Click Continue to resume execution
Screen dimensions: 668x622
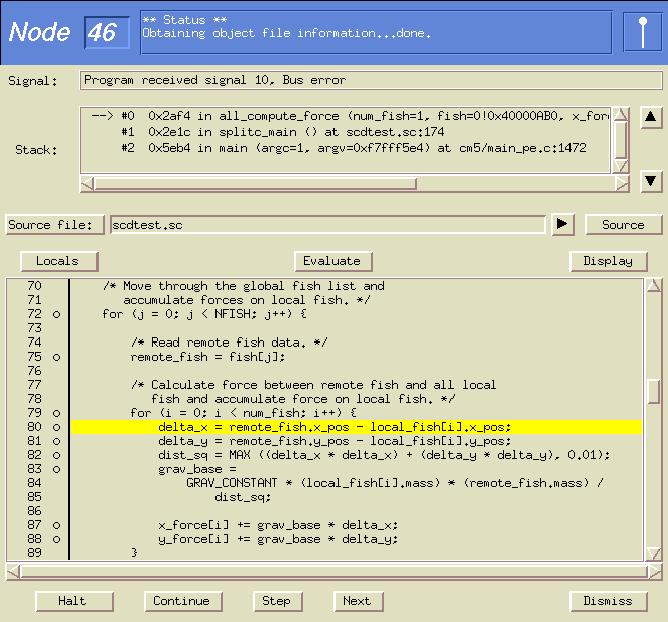click(x=182, y=601)
